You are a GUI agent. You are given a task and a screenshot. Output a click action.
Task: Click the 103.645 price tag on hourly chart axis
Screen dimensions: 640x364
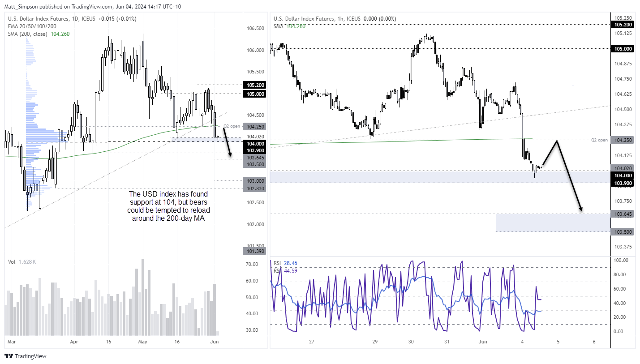point(623,214)
